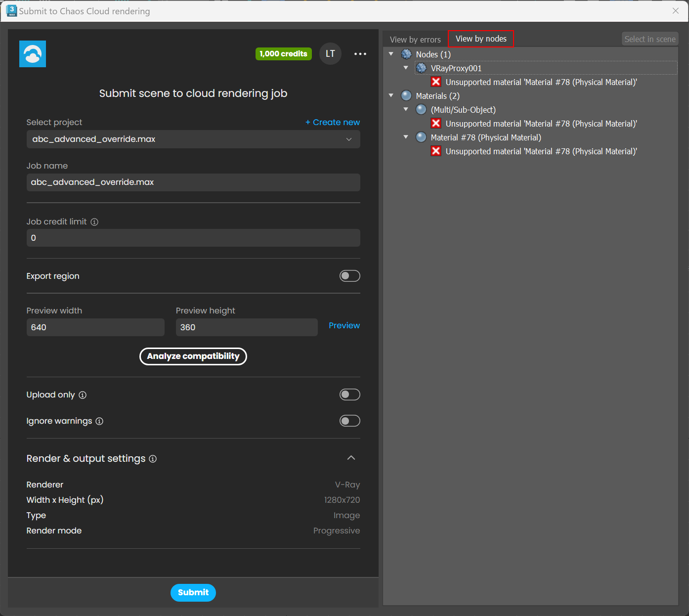Enable the Ignore warnings switch
Viewport: 689px width, 616px height.
coord(350,421)
